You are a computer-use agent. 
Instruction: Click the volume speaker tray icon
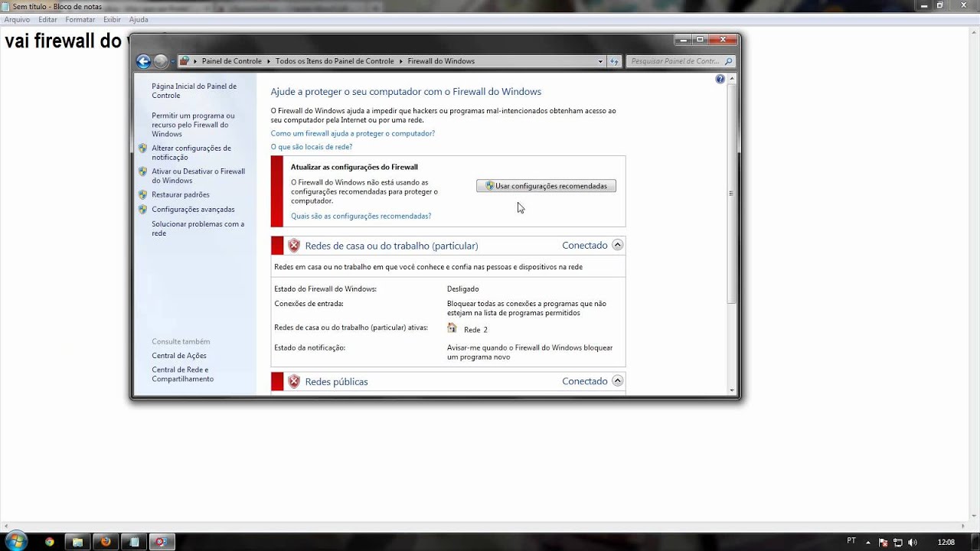pyautogui.click(x=913, y=543)
